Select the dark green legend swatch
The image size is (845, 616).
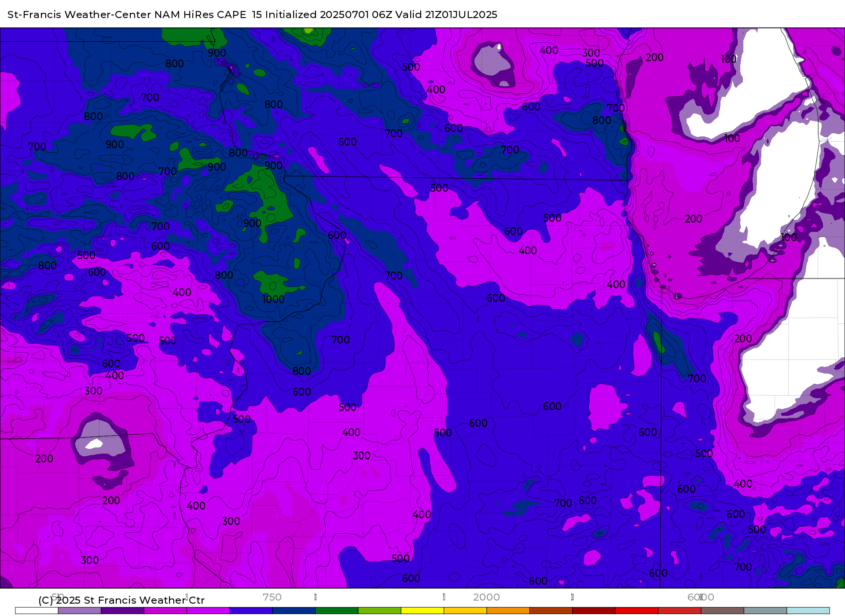click(x=337, y=611)
